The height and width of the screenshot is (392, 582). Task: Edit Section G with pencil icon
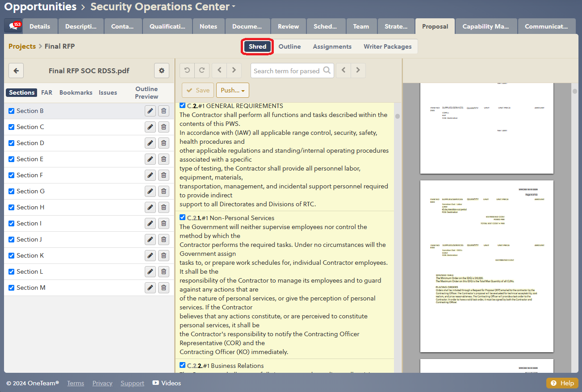150,192
